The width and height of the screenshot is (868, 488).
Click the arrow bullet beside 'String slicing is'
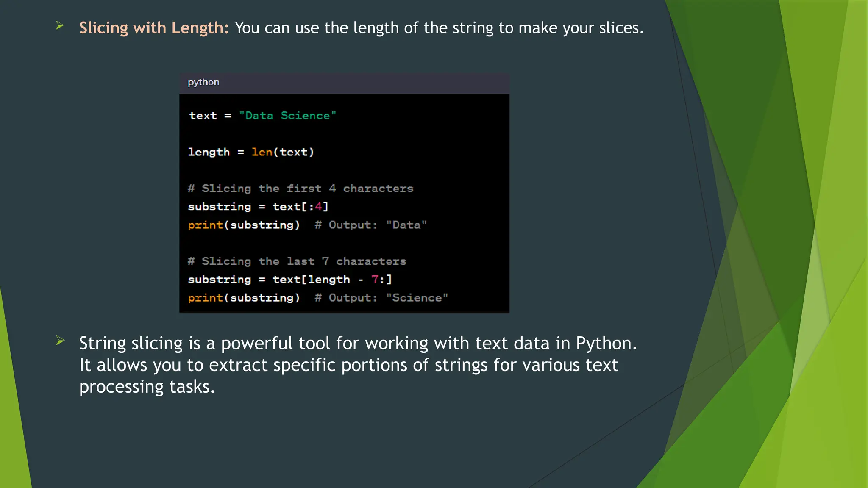pos(60,341)
